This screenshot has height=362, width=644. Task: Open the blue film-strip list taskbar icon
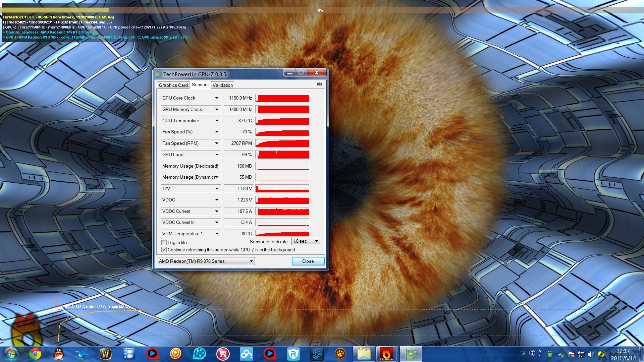(129, 354)
